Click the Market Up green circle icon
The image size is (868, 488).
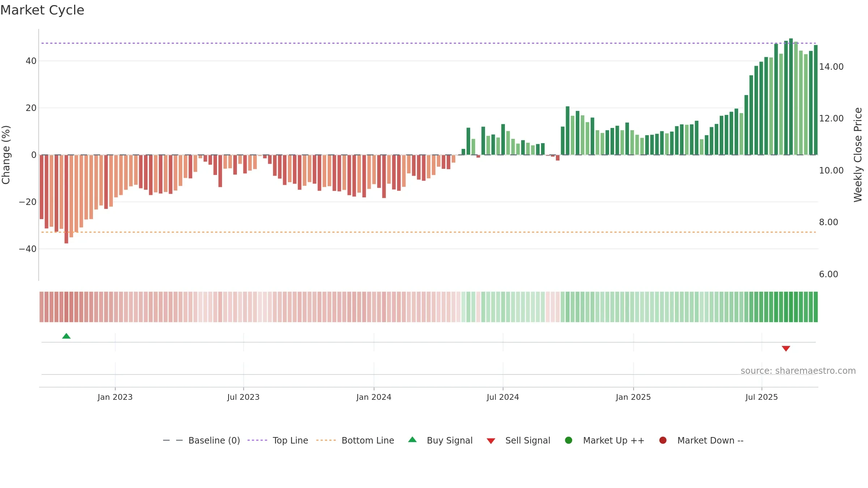point(569,440)
